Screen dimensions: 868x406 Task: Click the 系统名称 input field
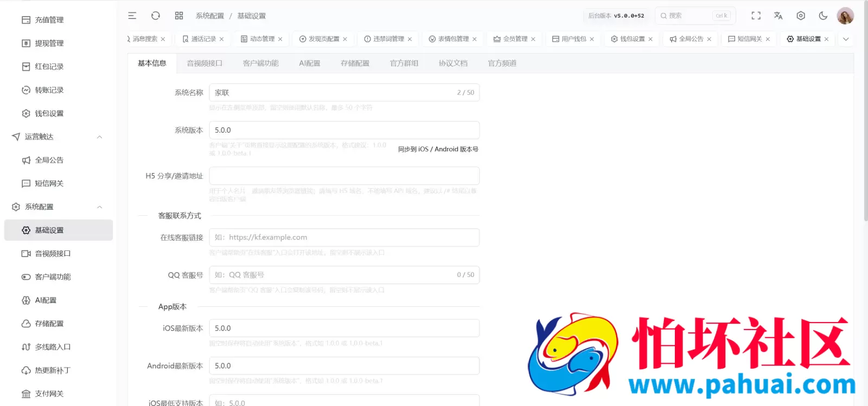click(344, 93)
